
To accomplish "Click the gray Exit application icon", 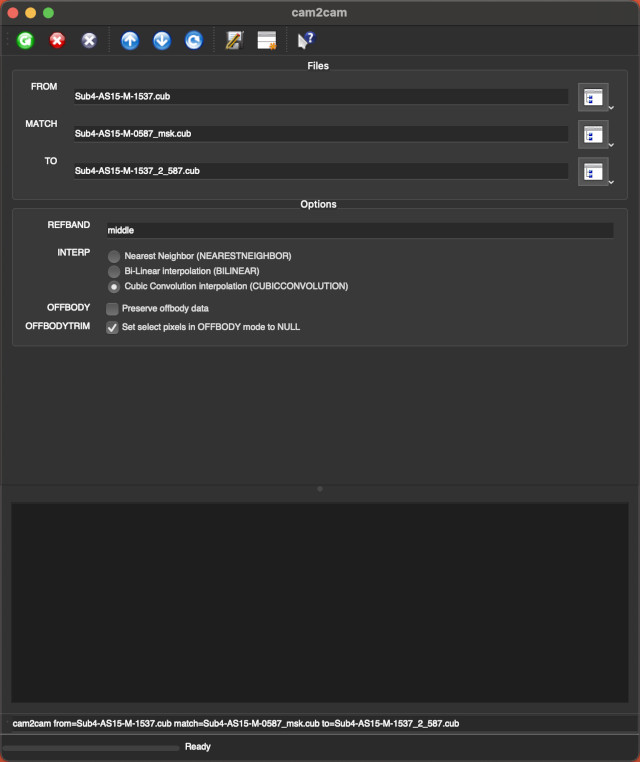I will pyautogui.click(x=89, y=41).
